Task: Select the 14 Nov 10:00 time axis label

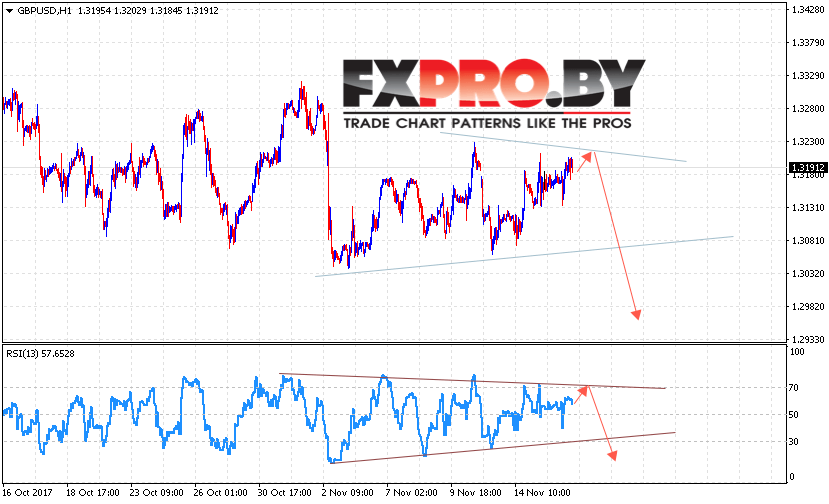Action: 542,492
